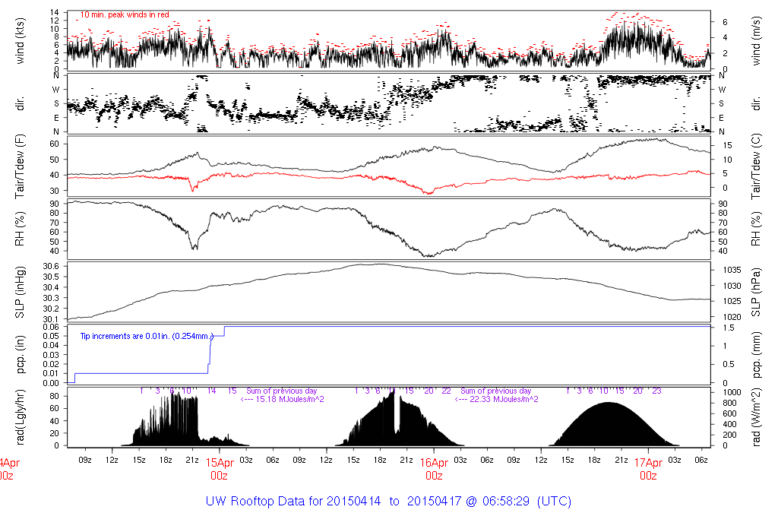Click the left 'RH (%)' axis label
This screenshot has width=778, height=532.
21,229
